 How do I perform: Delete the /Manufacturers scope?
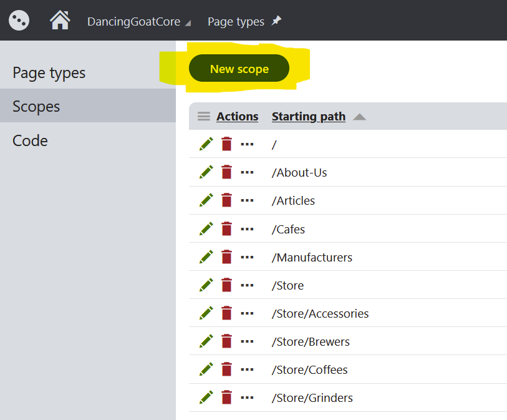tap(226, 257)
